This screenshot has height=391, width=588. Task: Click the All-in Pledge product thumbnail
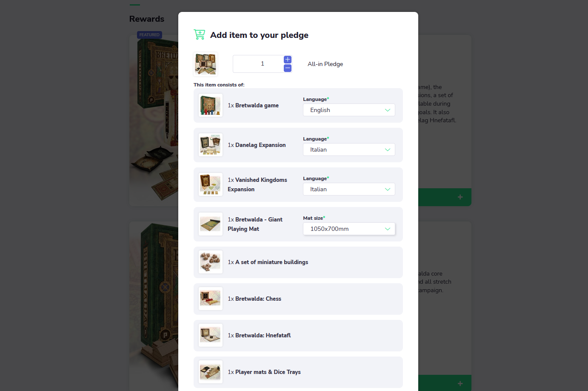pyautogui.click(x=206, y=64)
